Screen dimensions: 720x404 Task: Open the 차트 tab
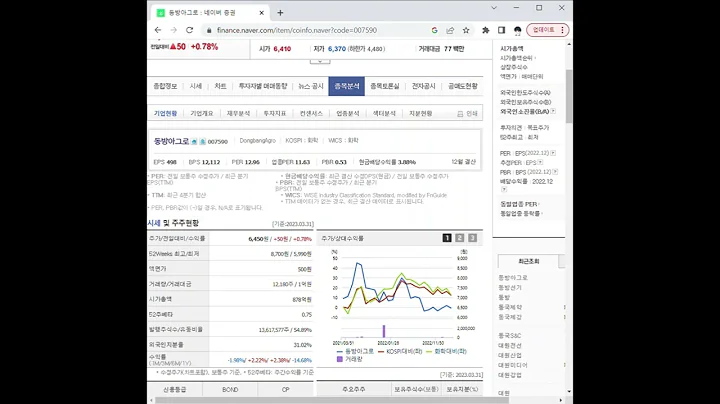point(220,86)
